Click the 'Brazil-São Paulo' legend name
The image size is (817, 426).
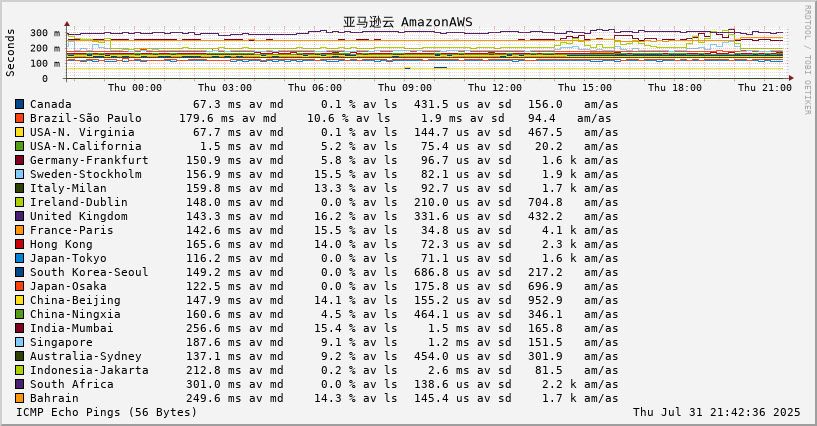tap(85, 118)
